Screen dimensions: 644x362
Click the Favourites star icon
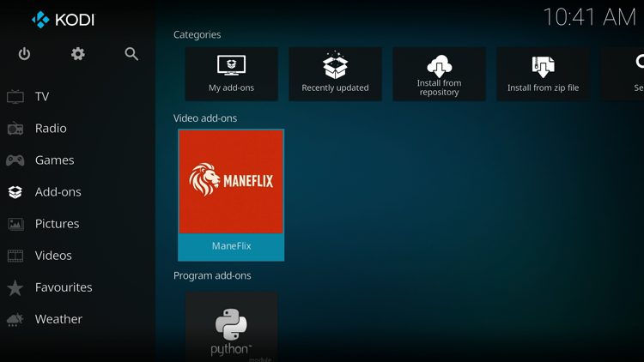15,287
